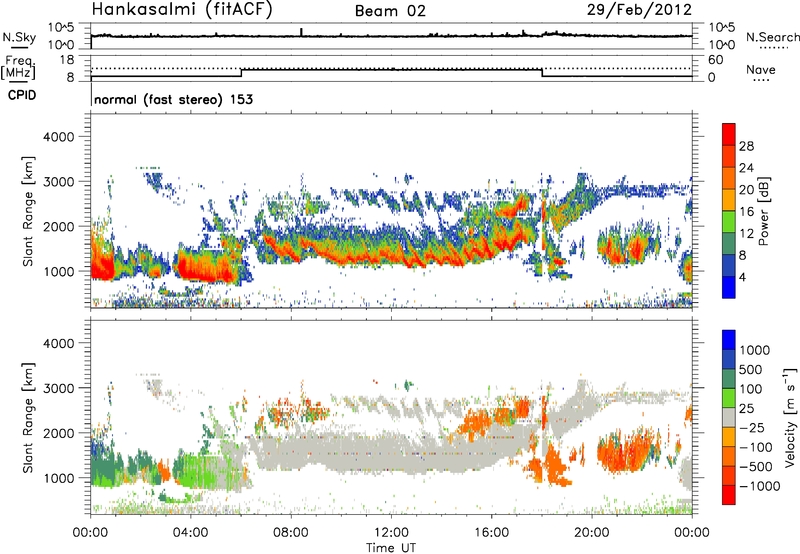800x554 pixels.
Task: Pick the top red segment of power colorbar
Action: click(x=729, y=134)
